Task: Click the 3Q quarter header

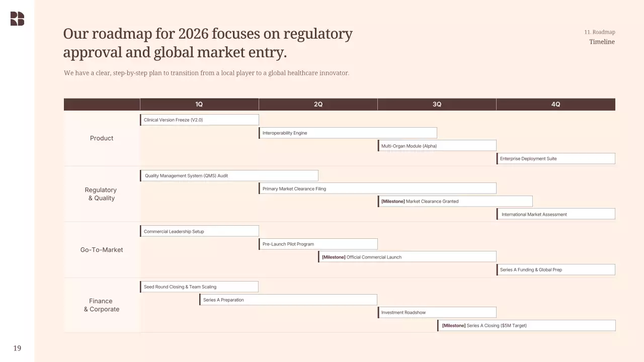Action: [x=437, y=104]
